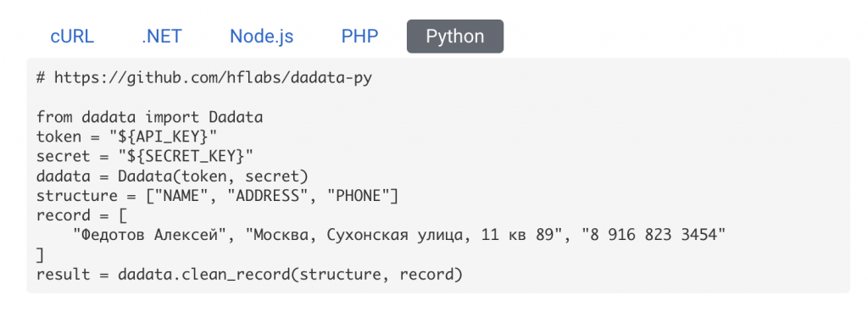
Task: Select the Node.js tab
Action: pyautogui.click(x=261, y=36)
